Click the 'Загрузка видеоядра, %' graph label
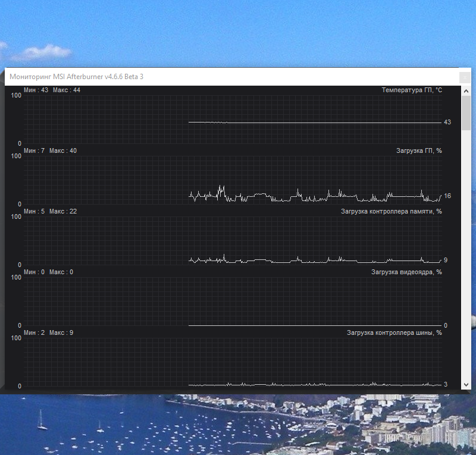Viewport: 476px width, 455px height. [406, 272]
